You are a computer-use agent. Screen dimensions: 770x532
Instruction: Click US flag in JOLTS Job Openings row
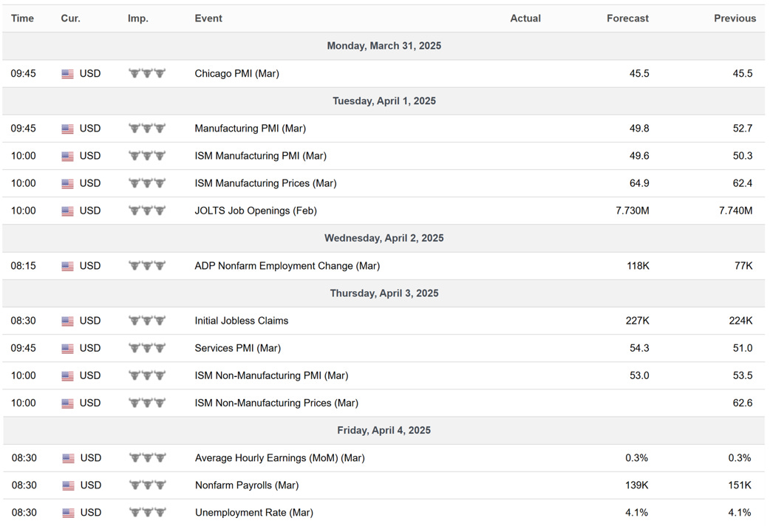(x=67, y=212)
